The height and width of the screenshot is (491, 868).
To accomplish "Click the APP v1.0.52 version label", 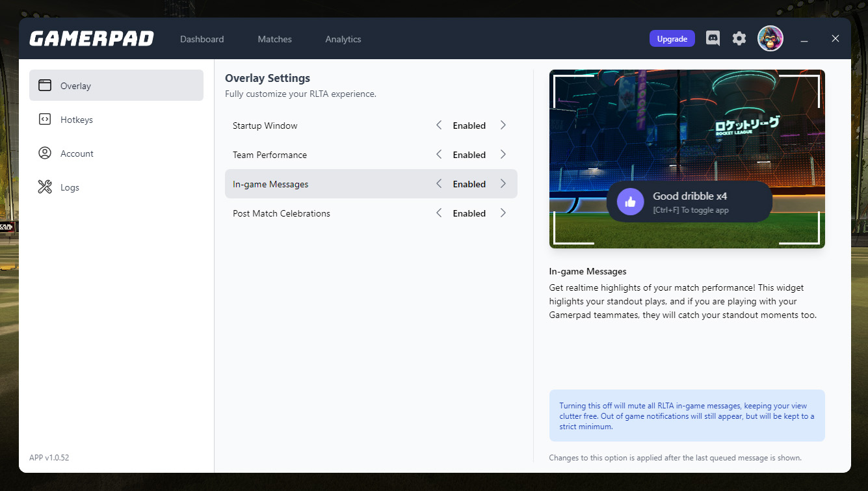I will tap(49, 458).
